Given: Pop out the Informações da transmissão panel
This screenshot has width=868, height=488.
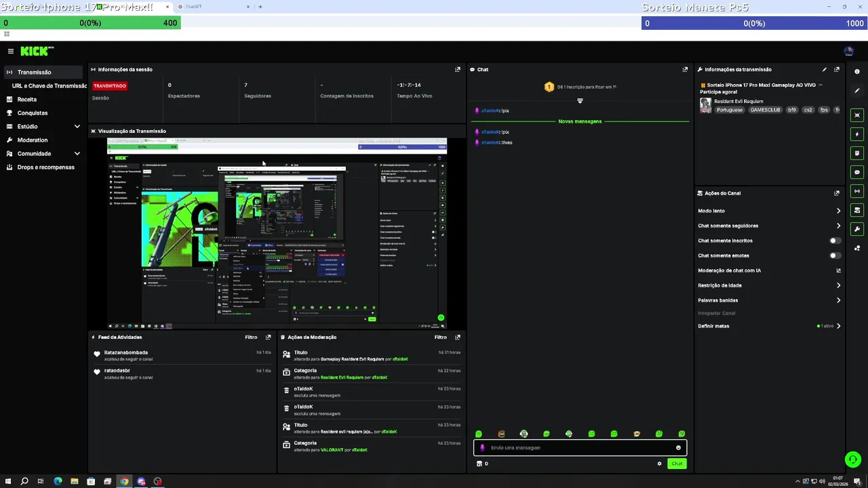Looking at the screenshot, I should 837,69.
